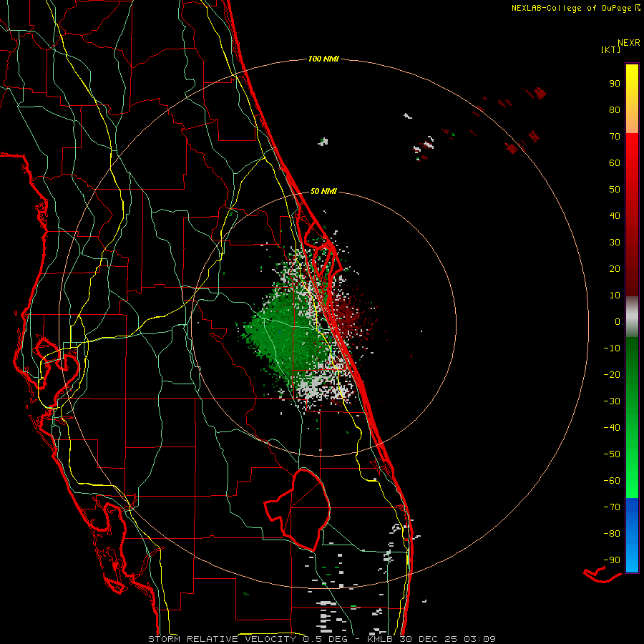This screenshot has height=644, width=644.
Task: Select the -20 value on the velocity scale
Action: pyautogui.click(x=612, y=375)
